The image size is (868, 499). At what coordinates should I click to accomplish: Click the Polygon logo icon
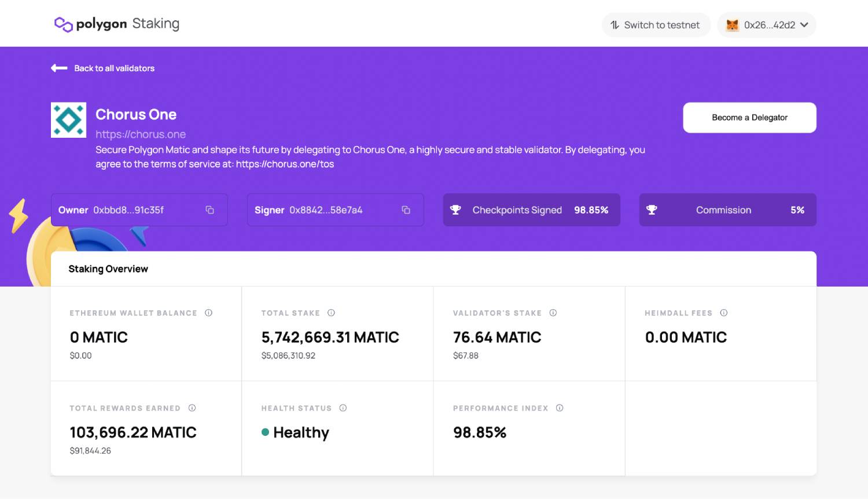point(63,24)
